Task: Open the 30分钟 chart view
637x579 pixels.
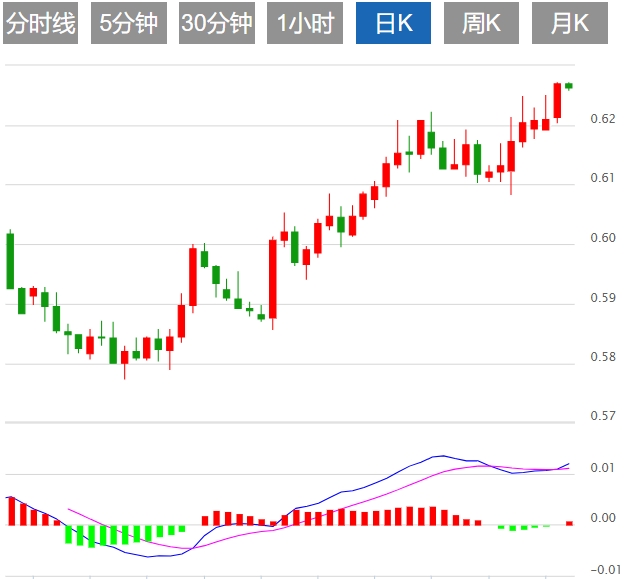Action: (x=217, y=24)
